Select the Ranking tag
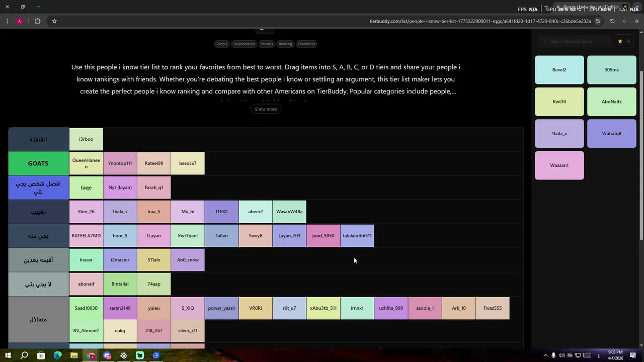The height and width of the screenshot is (362, 644). (x=285, y=44)
